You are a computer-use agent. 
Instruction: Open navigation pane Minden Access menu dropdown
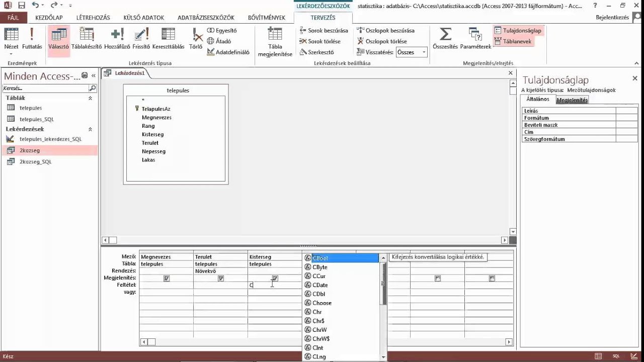click(85, 75)
